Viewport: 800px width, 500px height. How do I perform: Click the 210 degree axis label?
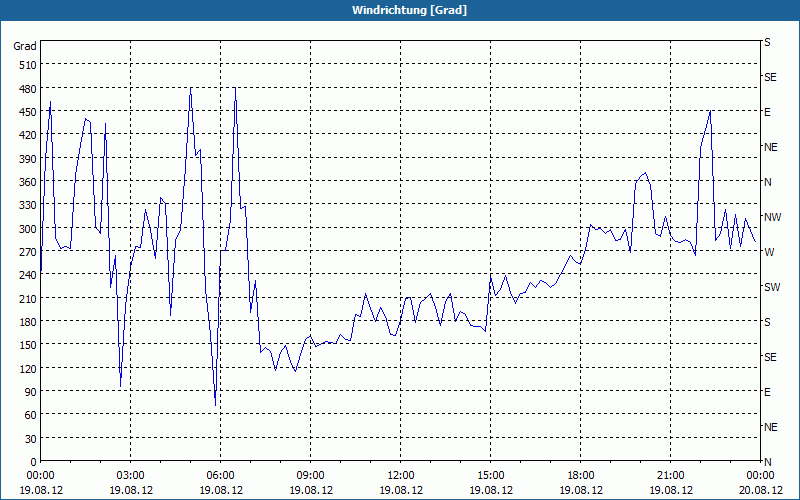click(28, 298)
